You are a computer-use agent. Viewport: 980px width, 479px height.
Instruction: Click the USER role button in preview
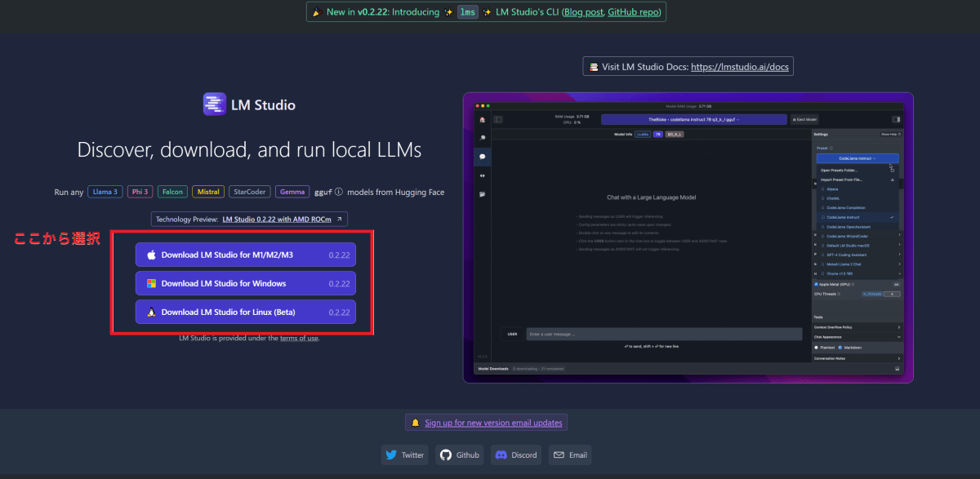coord(512,334)
